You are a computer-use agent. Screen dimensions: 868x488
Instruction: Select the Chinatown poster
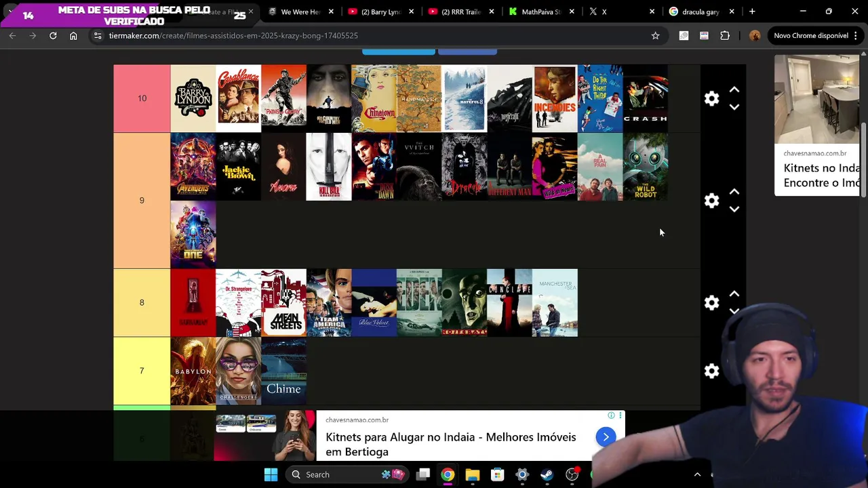(374, 98)
